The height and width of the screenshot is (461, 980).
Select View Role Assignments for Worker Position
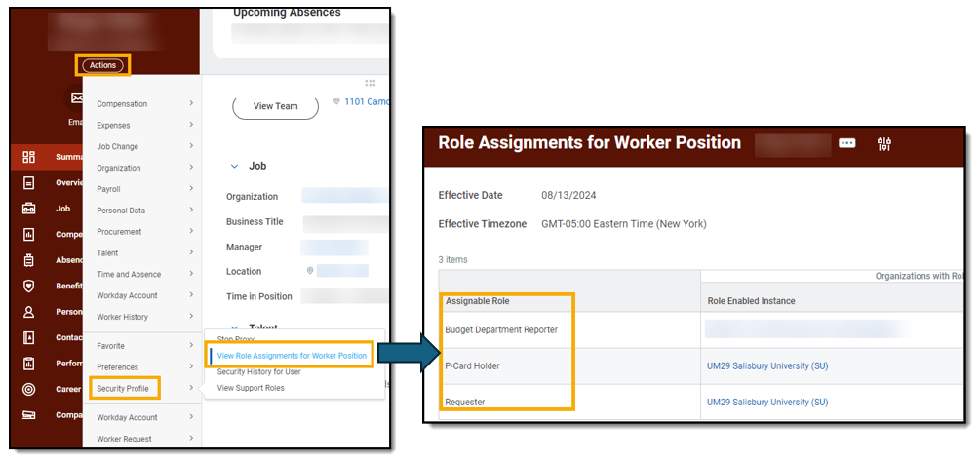pyautogui.click(x=292, y=356)
